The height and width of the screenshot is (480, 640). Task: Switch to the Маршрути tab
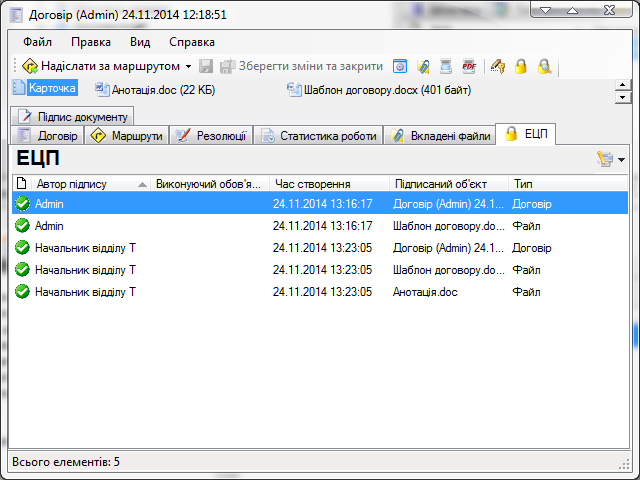click(x=127, y=136)
